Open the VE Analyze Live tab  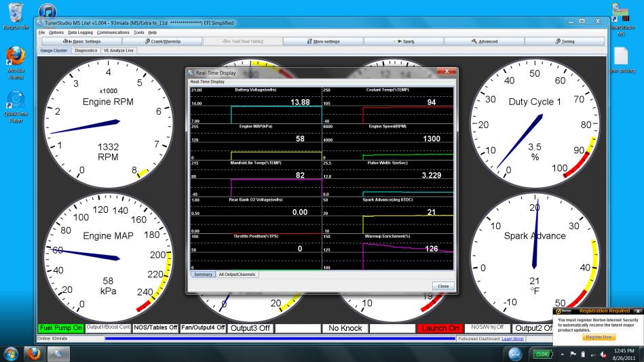119,50
